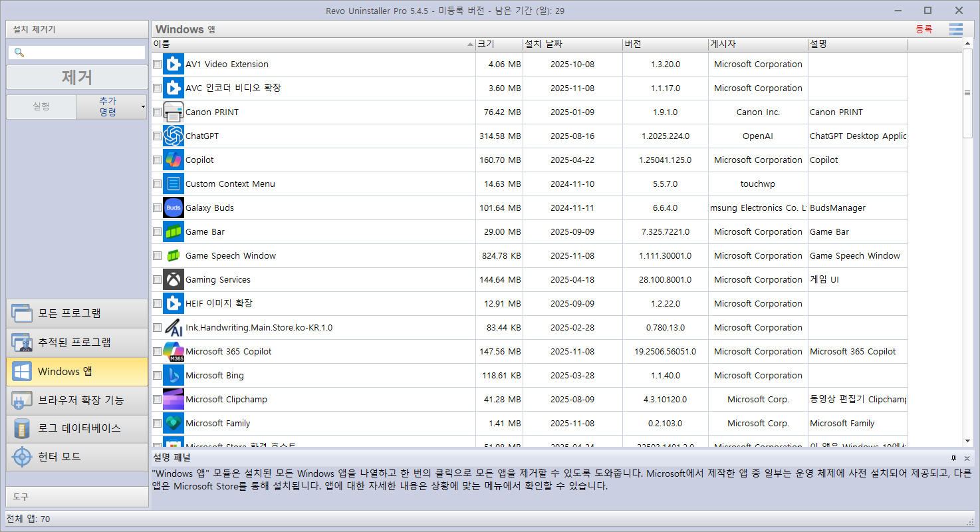
Task: Go to 로그 데이터베이스 module
Action: pyautogui.click(x=77, y=428)
